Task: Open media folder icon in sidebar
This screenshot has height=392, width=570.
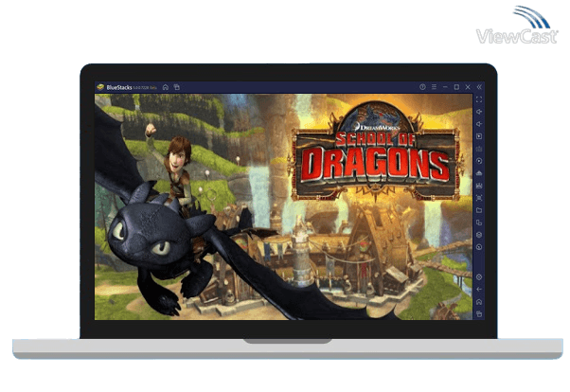Action: 479,210
